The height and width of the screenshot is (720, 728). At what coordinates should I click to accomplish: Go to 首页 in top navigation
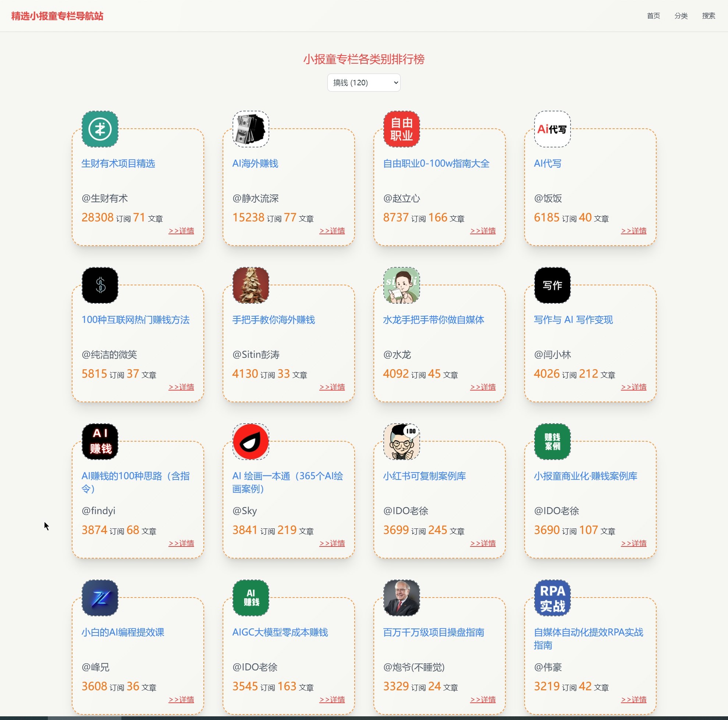coord(653,16)
